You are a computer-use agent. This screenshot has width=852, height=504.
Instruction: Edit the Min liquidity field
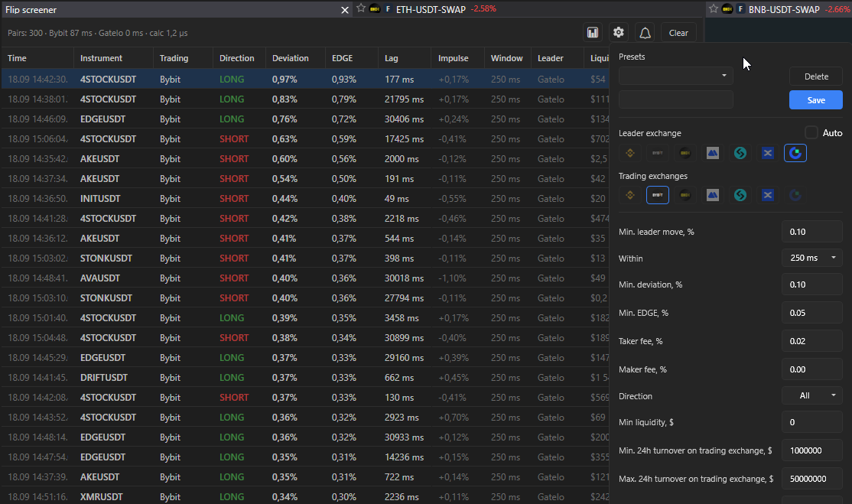pos(811,422)
